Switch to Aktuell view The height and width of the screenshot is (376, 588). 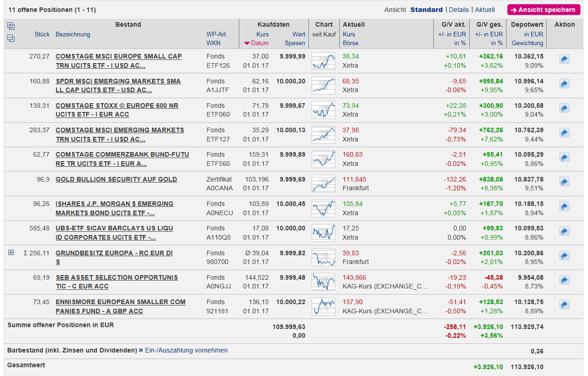tap(485, 10)
